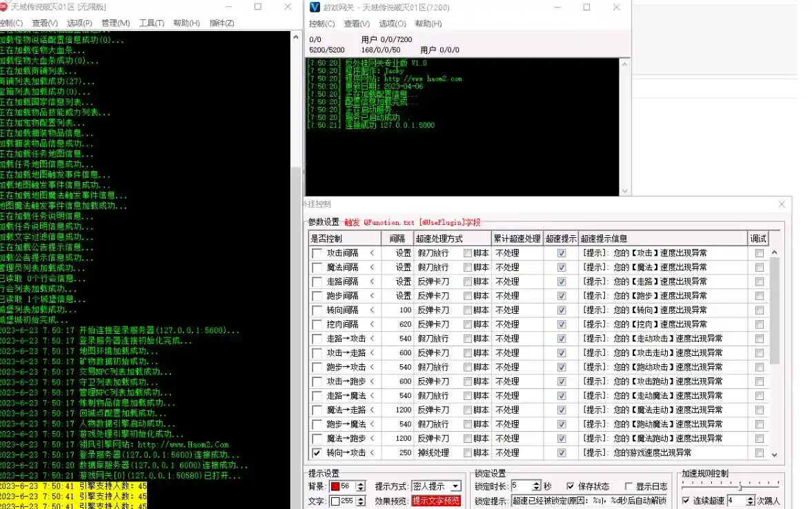Open the 管理(M) menu in the left window

(115, 23)
